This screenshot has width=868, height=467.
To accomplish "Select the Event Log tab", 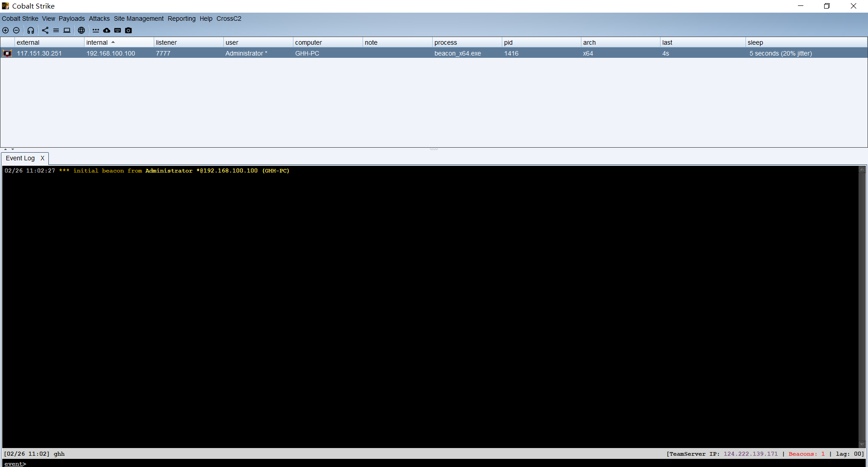I will click(x=20, y=158).
